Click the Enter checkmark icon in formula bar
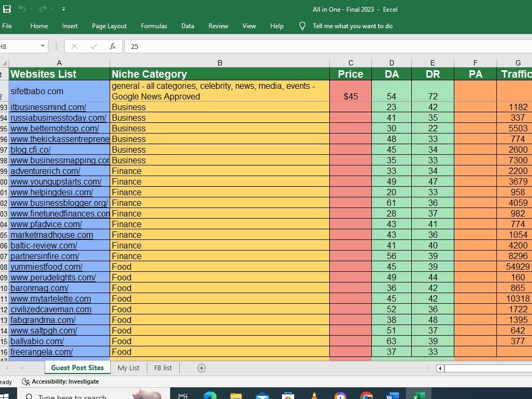Viewport: 532px width, 399px height. point(94,46)
